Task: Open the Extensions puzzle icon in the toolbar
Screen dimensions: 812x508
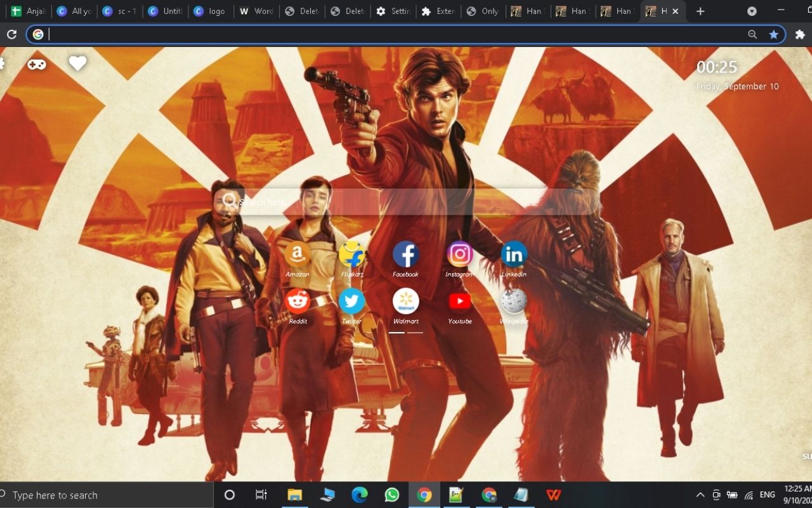Action: [x=800, y=35]
